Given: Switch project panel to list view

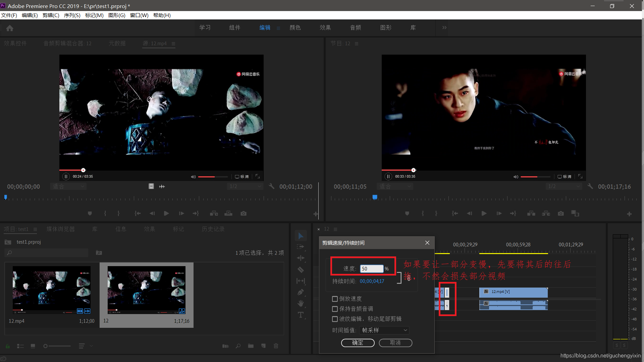Looking at the screenshot, I should (20, 346).
